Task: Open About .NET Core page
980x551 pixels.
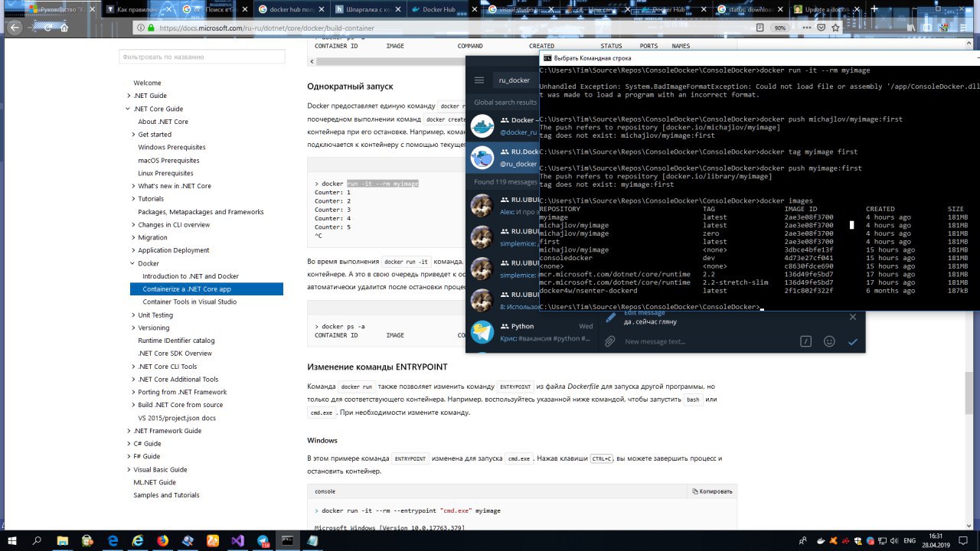Action: [x=163, y=122]
